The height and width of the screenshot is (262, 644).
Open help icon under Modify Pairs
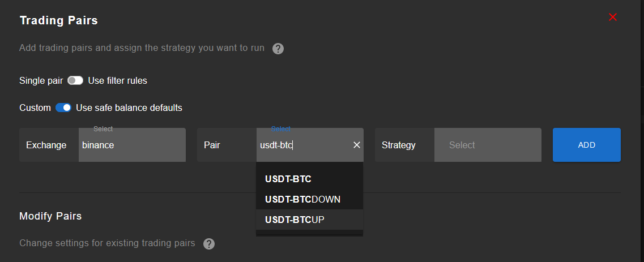pos(209,244)
